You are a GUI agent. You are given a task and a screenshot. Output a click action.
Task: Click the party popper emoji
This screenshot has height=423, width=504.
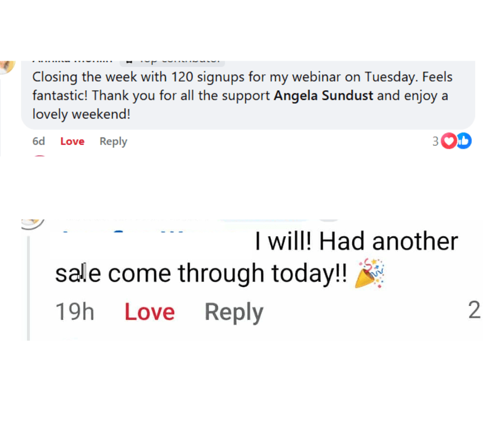tap(370, 274)
